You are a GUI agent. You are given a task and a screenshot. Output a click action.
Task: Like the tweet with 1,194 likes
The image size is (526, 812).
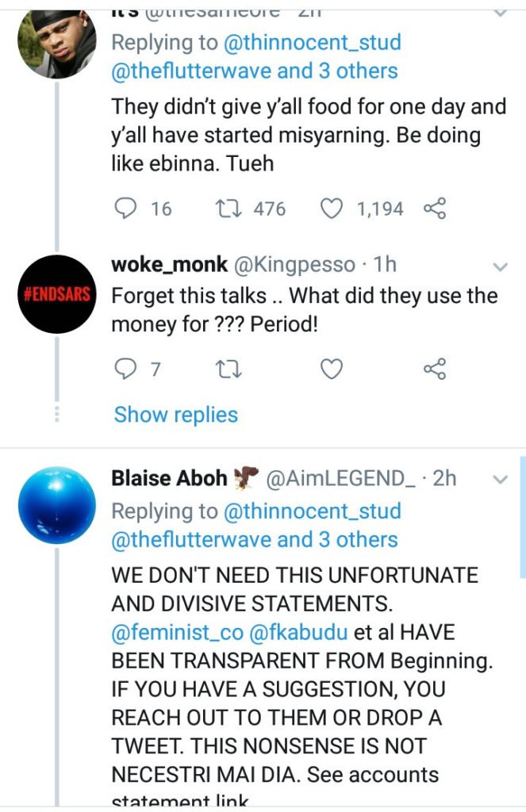tap(331, 209)
